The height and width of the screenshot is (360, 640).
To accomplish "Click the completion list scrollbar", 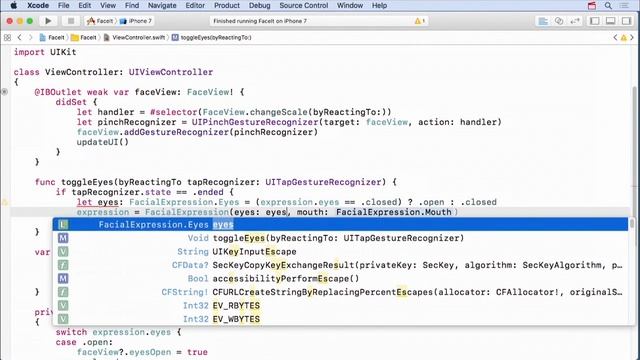I will point(632,224).
